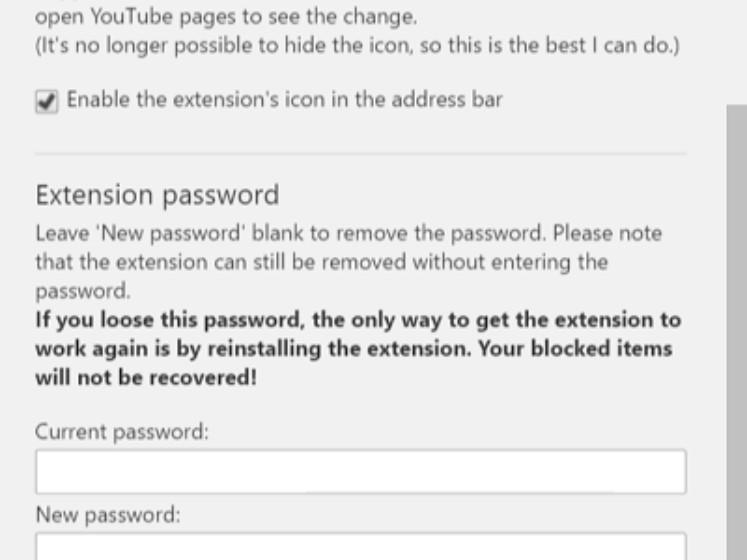Click the "New password:" field label
This screenshot has height=560, width=747.
[x=108, y=515]
